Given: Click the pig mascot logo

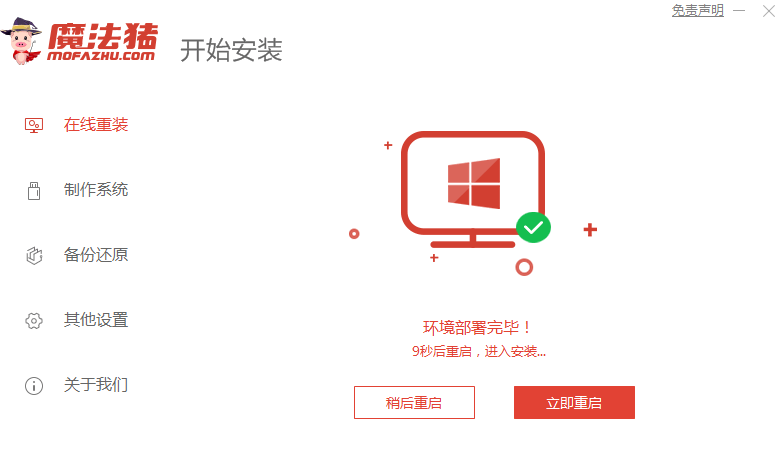Looking at the screenshot, I should pos(21,41).
